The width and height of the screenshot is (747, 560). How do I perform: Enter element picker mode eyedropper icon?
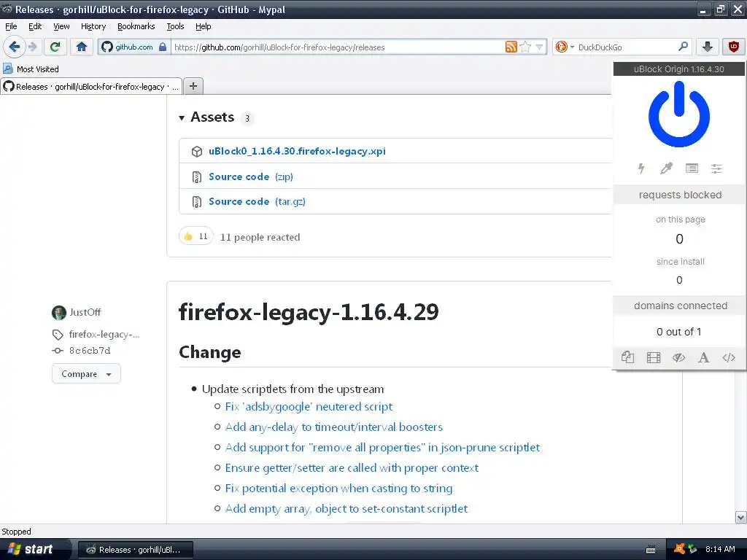pos(666,168)
